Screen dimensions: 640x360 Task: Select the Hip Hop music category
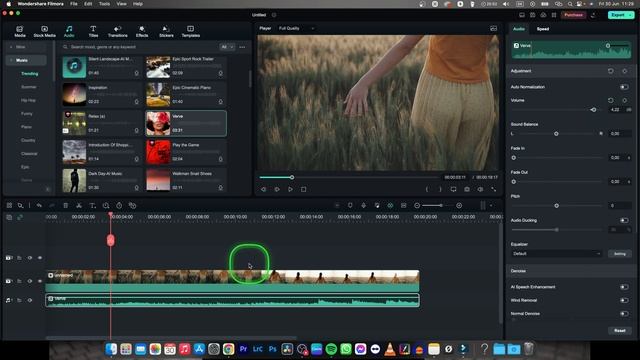point(28,100)
